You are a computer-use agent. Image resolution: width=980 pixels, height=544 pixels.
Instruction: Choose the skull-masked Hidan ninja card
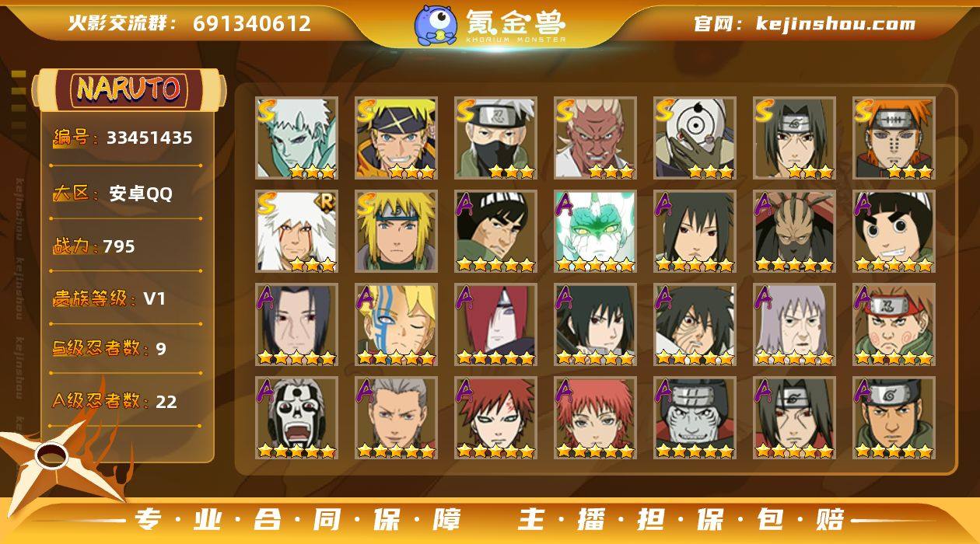pos(296,417)
